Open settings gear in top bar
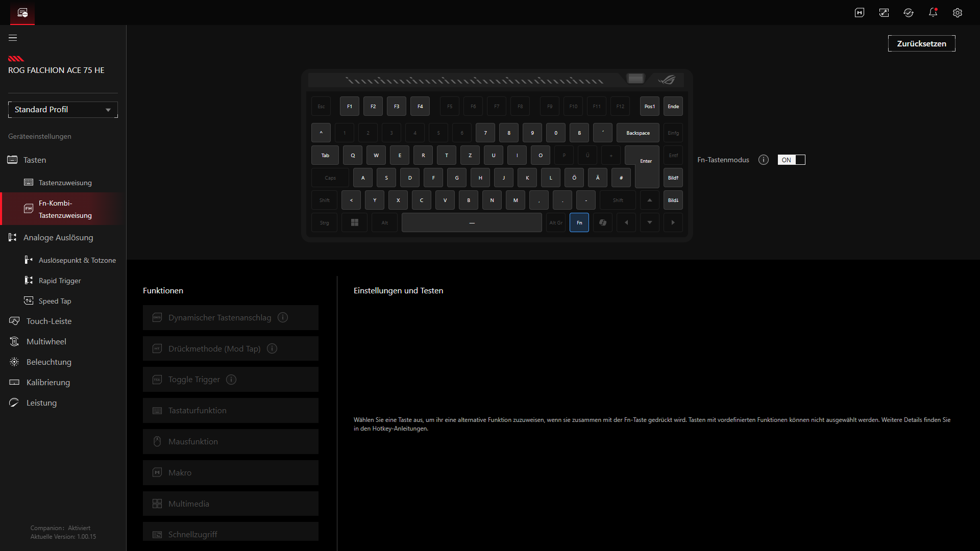This screenshot has width=980, height=551. click(x=957, y=13)
